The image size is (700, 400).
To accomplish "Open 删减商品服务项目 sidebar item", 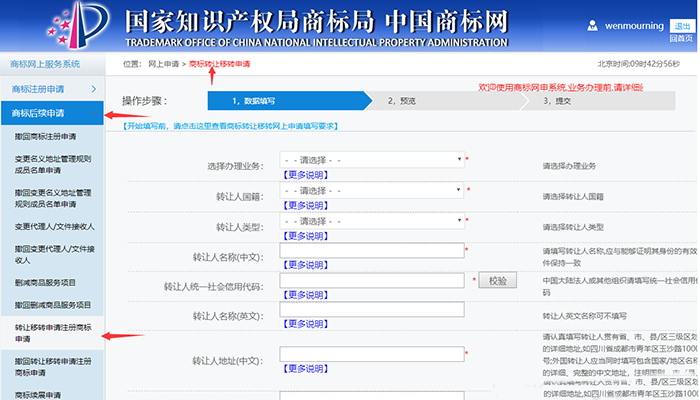I will 45,282.
